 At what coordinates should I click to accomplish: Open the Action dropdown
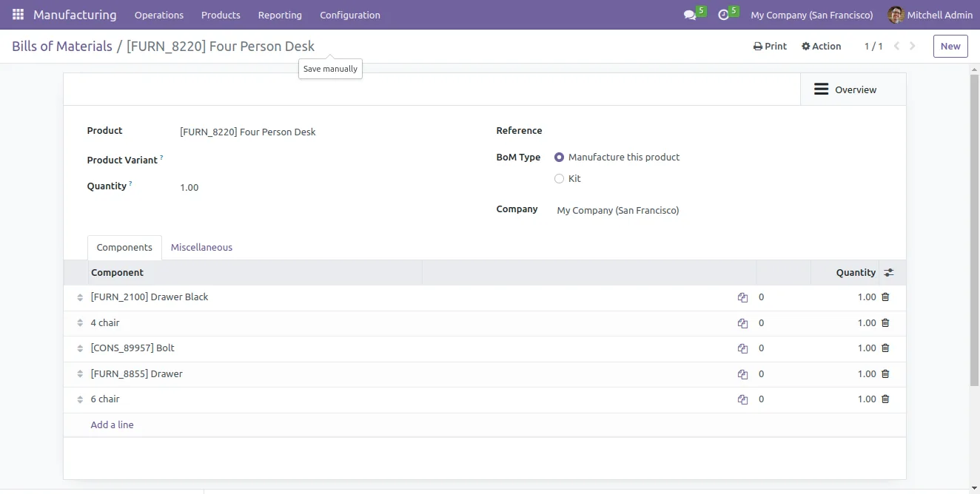821,46
